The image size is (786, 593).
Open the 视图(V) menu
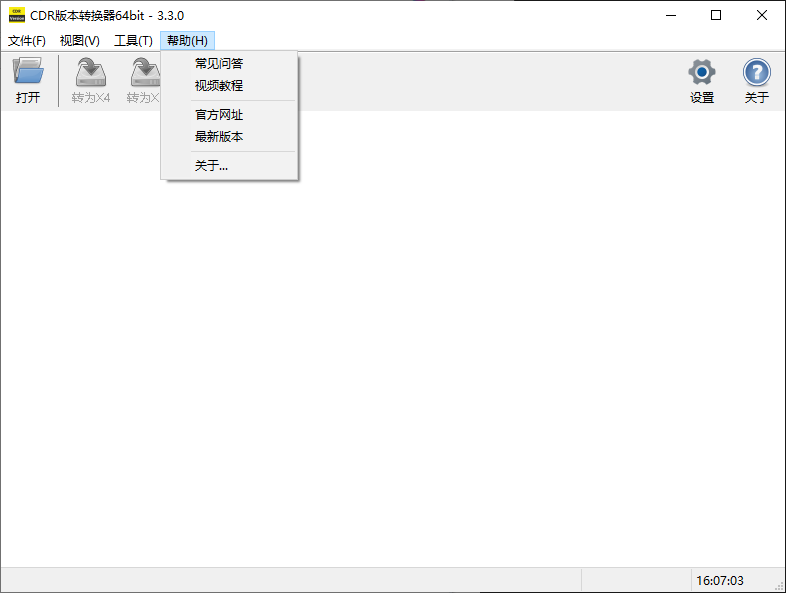pos(80,41)
